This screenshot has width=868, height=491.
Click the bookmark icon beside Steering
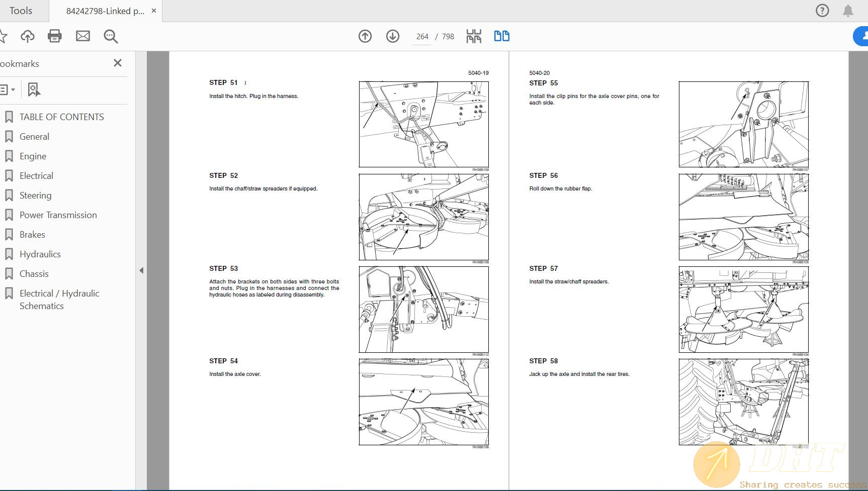click(x=9, y=195)
